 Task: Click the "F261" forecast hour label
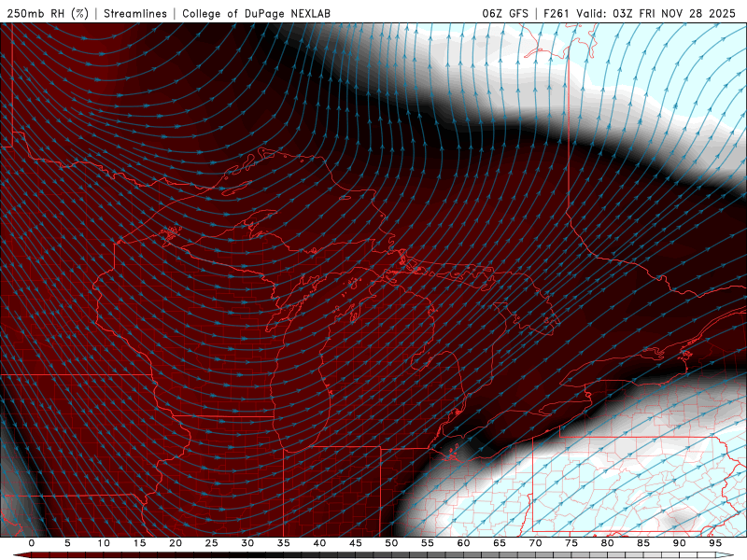tap(556, 13)
